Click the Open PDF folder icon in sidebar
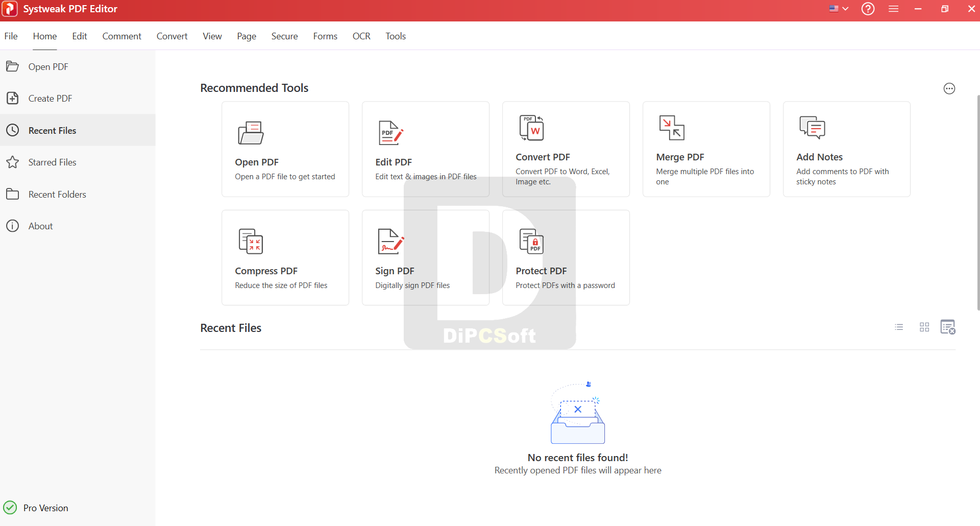The width and height of the screenshot is (980, 526). tap(12, 66)
